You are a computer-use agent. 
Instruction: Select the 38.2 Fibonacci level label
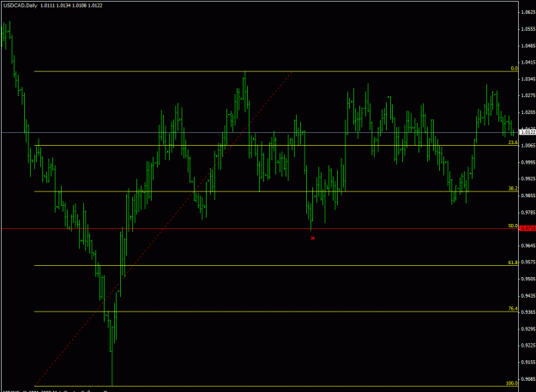click(x=513, y=189)
